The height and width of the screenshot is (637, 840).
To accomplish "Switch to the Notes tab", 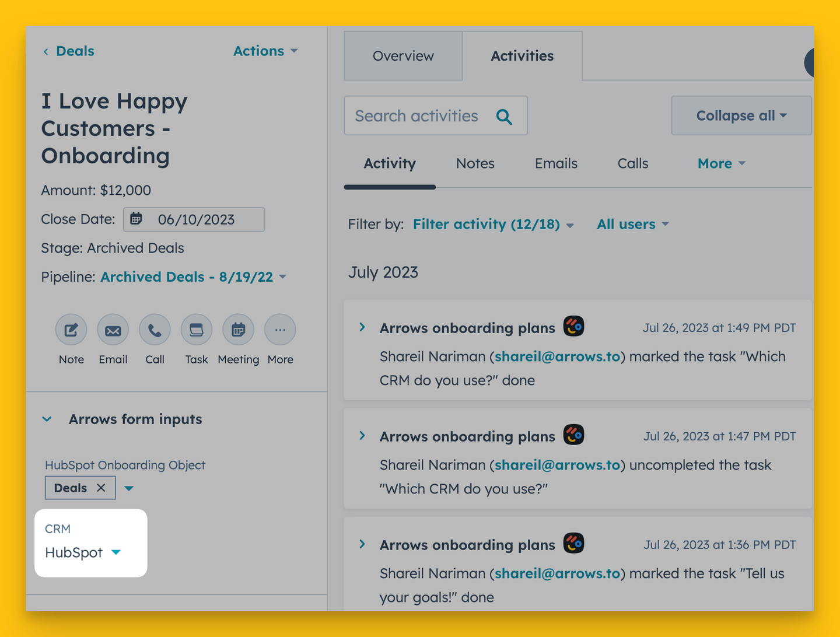I will (x=475, y=164).
